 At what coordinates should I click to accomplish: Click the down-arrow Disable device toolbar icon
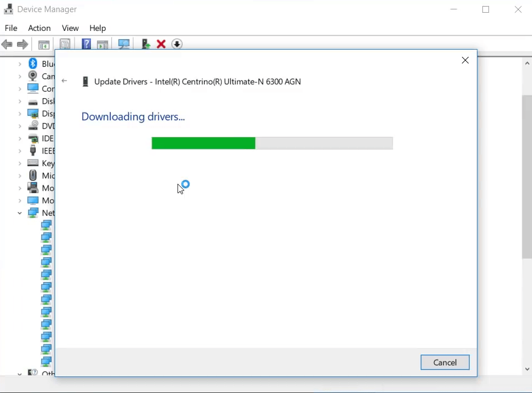pyautogui.click(x=177, y=44)
